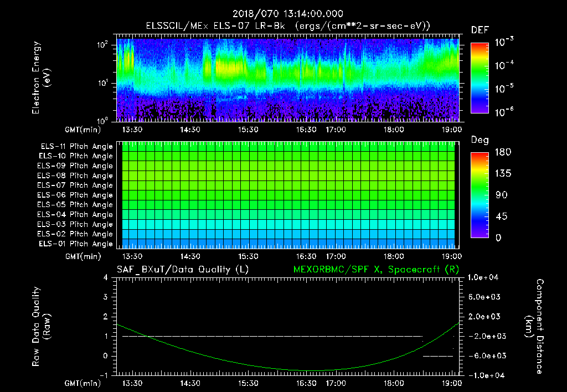567x392 pixels.
Task: Click the 17:00 tick under the electron spectrogram
Action: coord(336,130)
